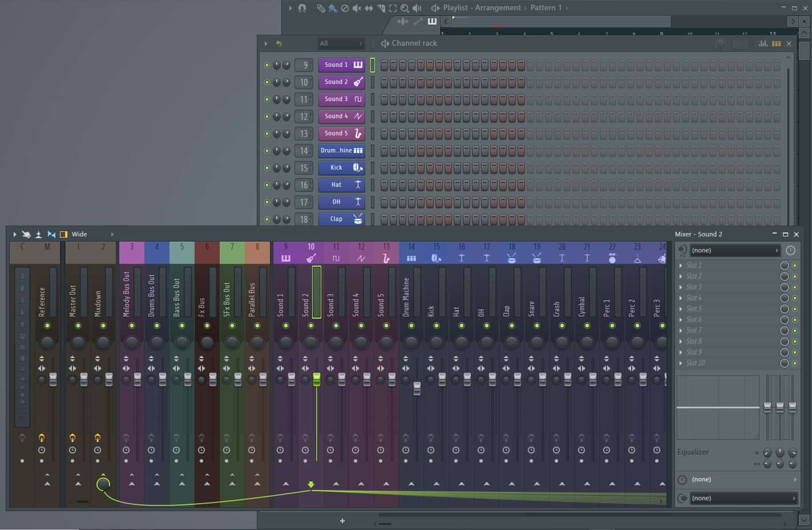Select the mixer hand tool
812x530 pixels.
pyautogui.click(x=26, y=234)
